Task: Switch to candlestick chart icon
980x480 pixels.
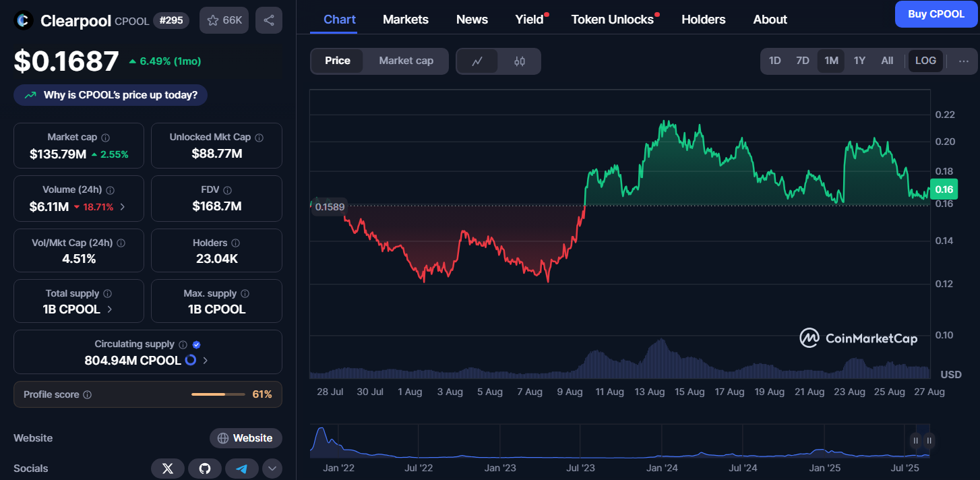Action: [519, 61]
